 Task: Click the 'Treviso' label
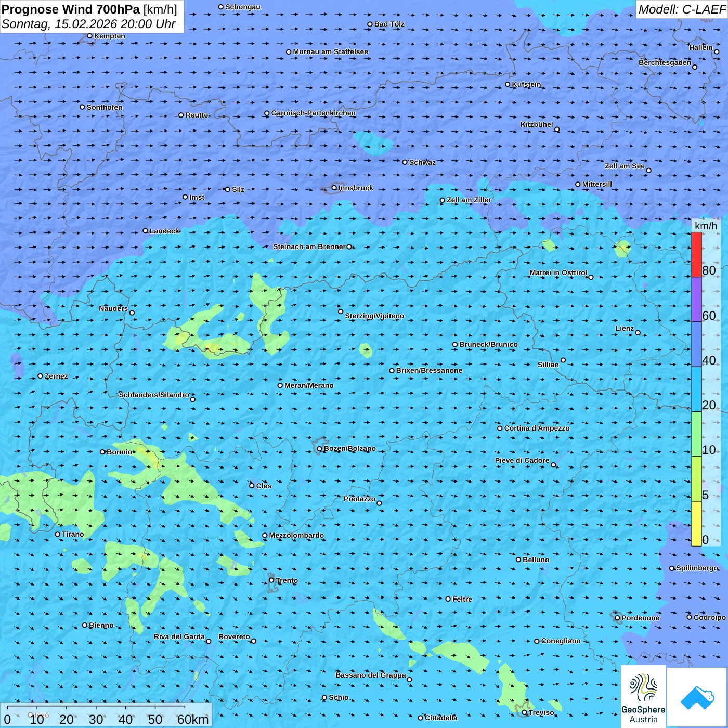coord(541,712)
